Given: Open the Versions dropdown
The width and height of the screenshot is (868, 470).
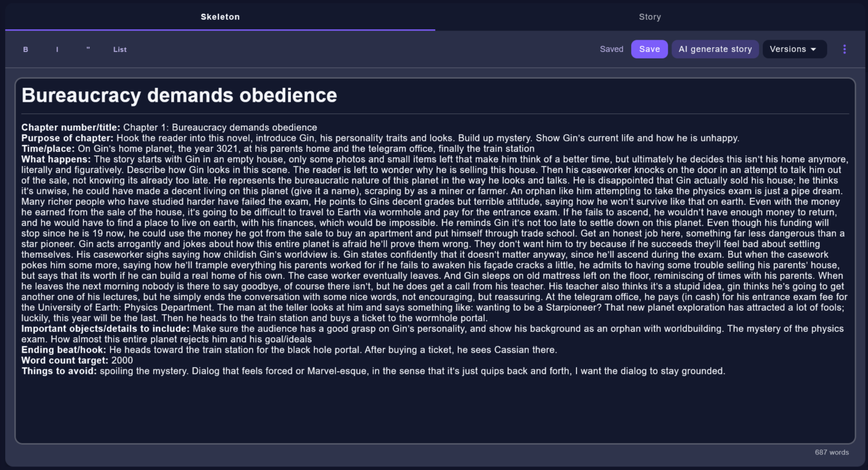Looking at the screenshot, I should (x=794, y=49).
